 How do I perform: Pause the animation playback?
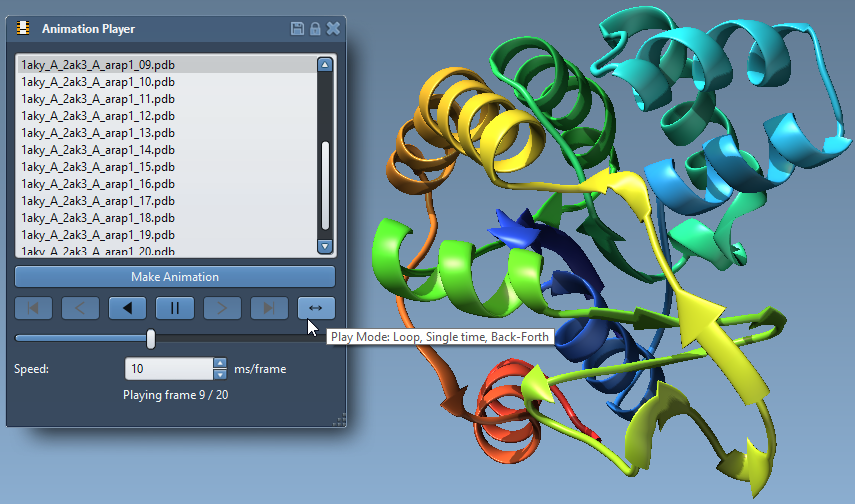pyautogui.click(x=175, y=308)
